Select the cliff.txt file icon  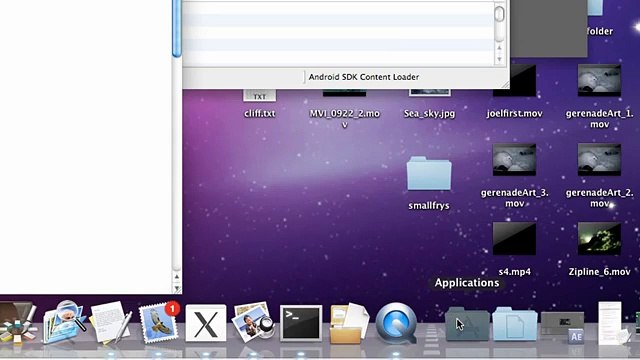pos(260,96)
